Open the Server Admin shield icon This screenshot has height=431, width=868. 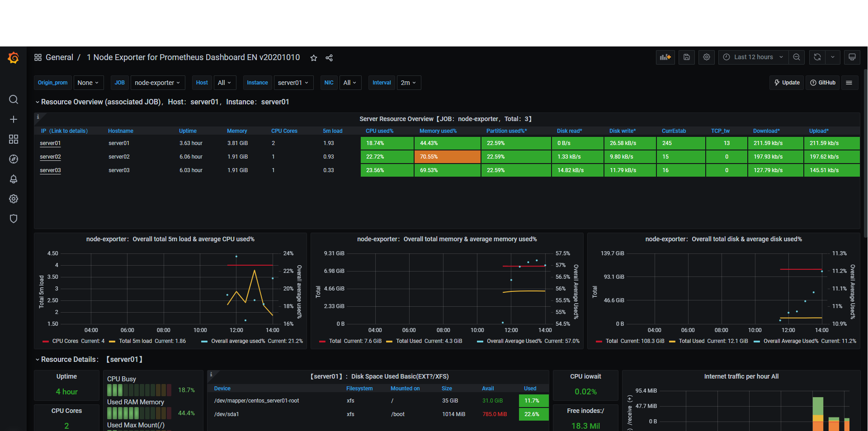tap(14, 219)
